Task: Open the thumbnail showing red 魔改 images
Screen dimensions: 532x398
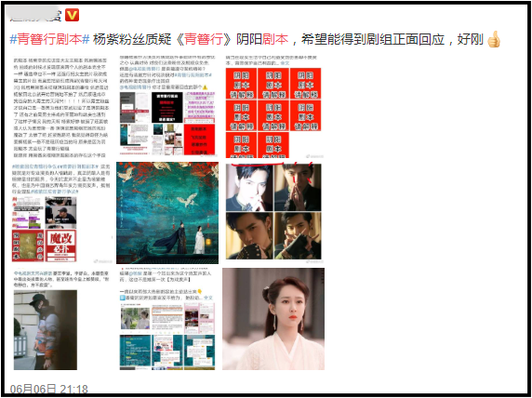Action: 61,213
